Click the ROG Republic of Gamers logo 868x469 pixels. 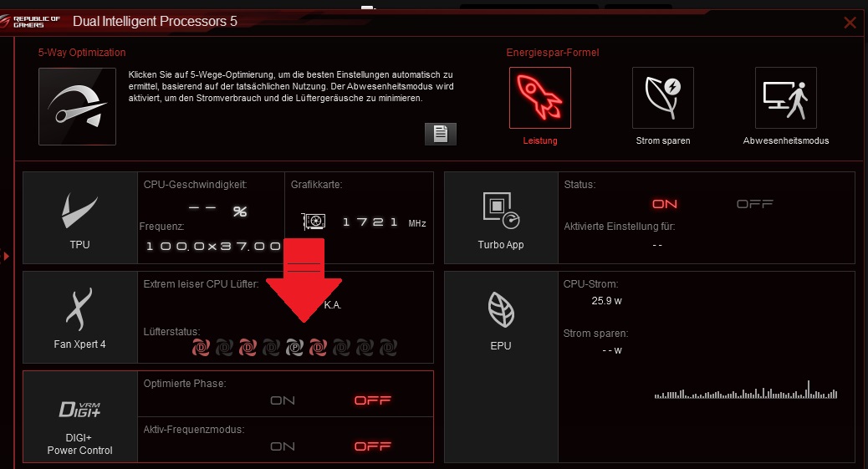[30, 22]
